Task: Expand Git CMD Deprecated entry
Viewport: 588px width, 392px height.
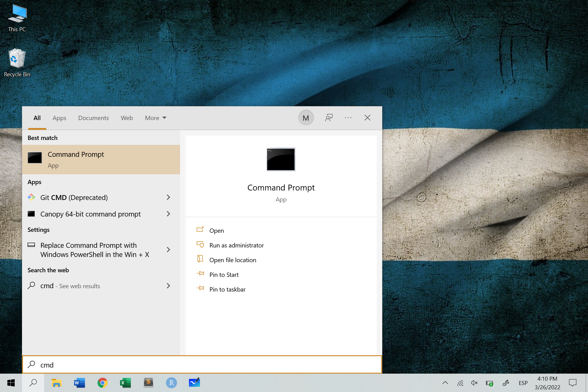Action: pyautogui.click(x=168, y=197)
